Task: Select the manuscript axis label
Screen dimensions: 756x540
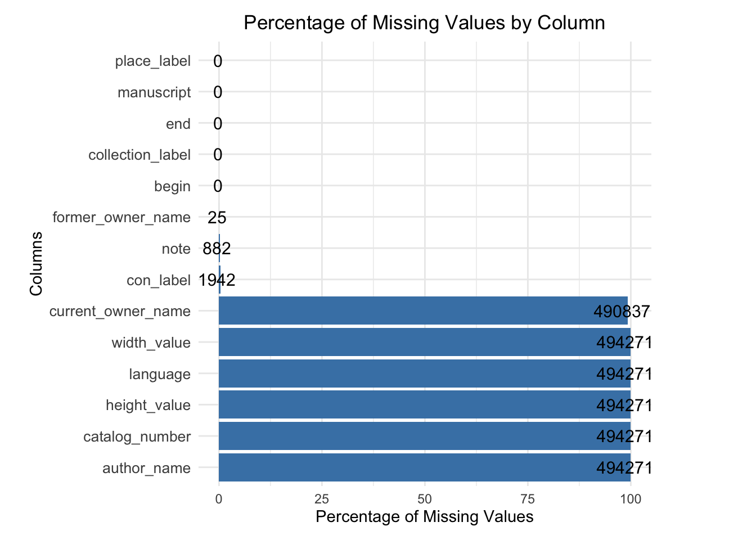Action: (x=154, y=92)
